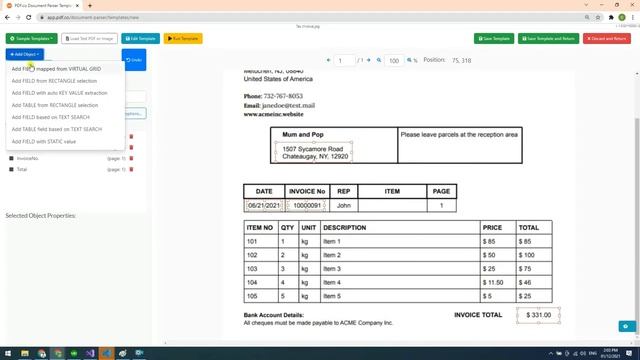Click the previous page arrow icon
640x360 pixels.
(328, 60)
